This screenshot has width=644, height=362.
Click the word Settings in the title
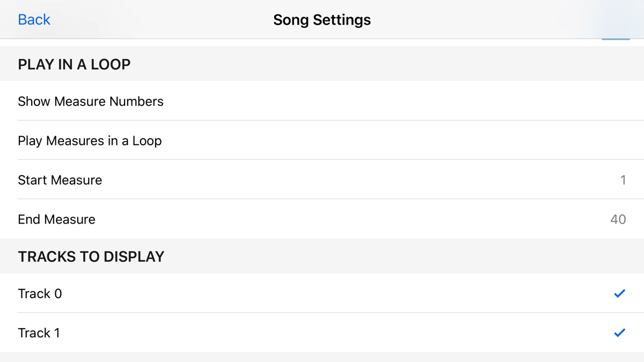click(342, 20)
